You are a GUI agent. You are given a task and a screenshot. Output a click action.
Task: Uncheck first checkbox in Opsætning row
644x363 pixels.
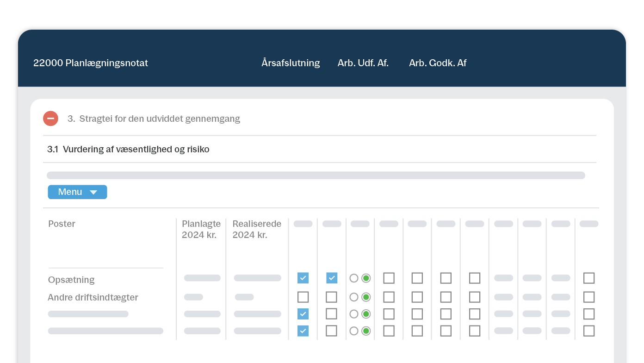[303, 278]
